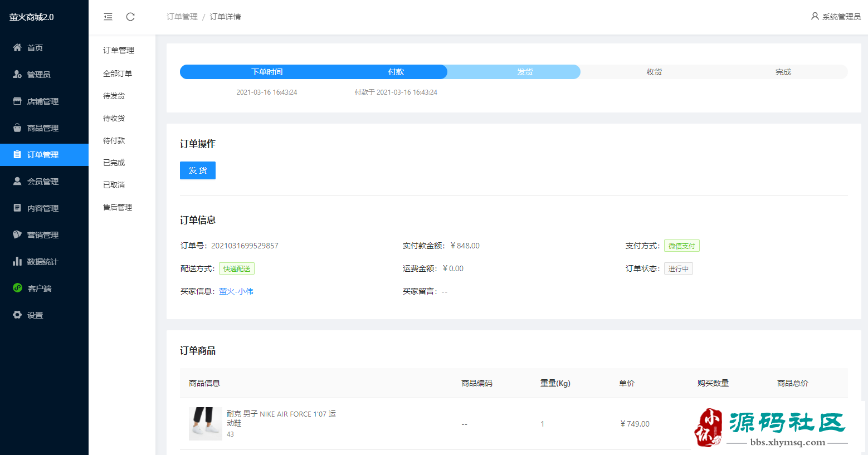Screen dimensions: 868x455
Task: Click the bar chart icon beside 数据统计
Action: pyautogui.click(x=17, y=262)
